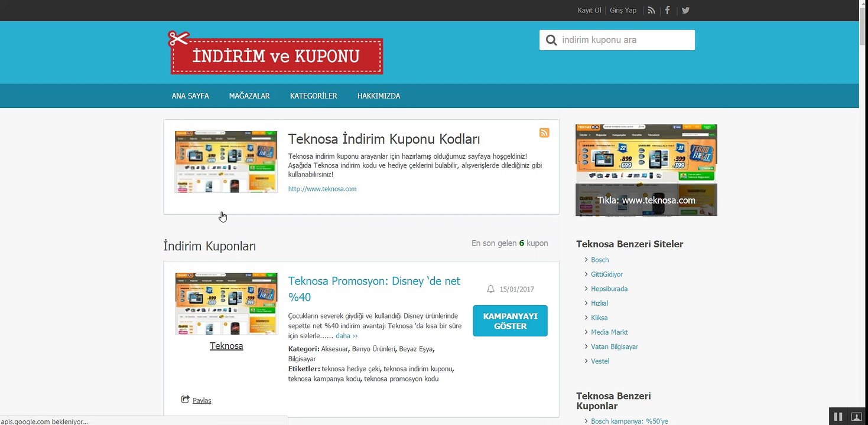Click the 'daha ››' read more link
Screen dimensions: 868x425
click(x=347, y=336)
